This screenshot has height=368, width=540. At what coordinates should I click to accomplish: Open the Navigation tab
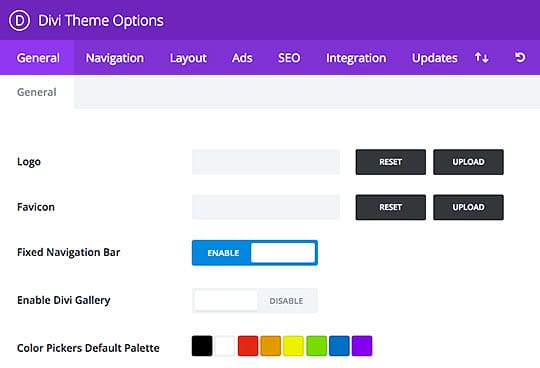coord(115,58)
